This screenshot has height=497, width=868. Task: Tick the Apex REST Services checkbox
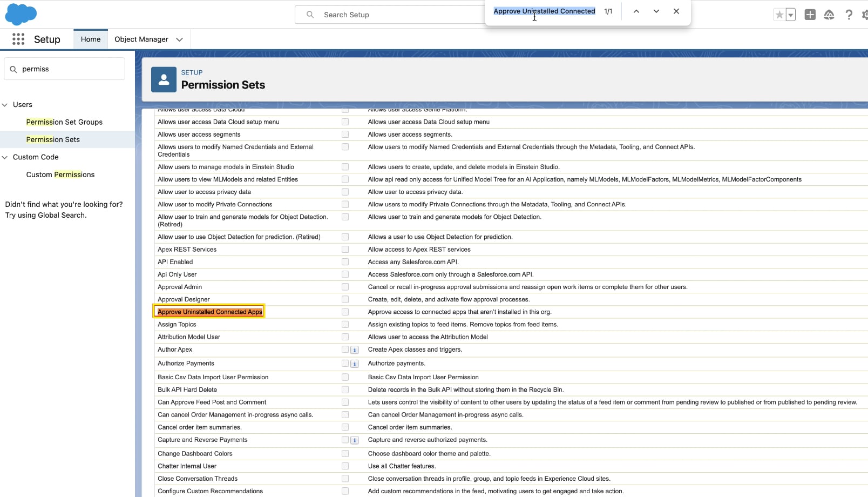(x=345, y=250)
